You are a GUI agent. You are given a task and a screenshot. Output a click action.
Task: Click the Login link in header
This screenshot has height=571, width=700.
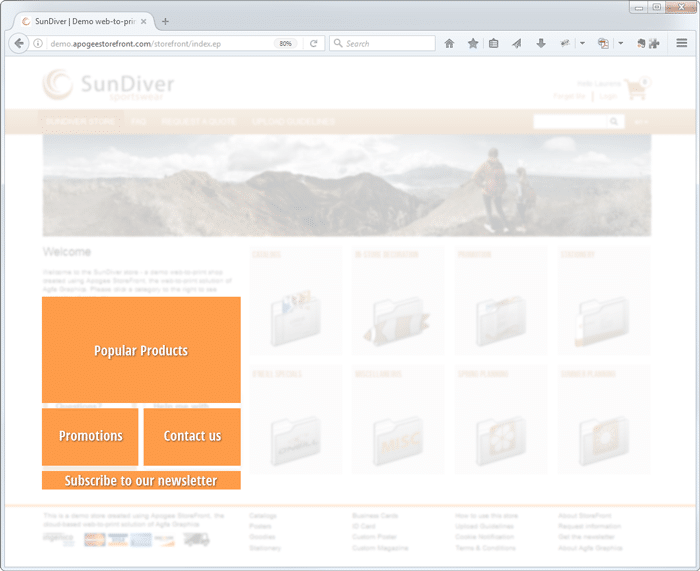(x=608, y=96)
